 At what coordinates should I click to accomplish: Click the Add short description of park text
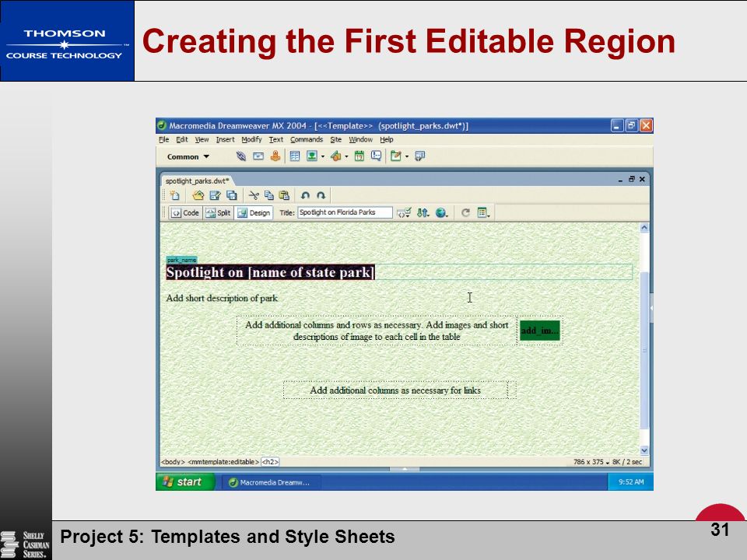[222, 298]
